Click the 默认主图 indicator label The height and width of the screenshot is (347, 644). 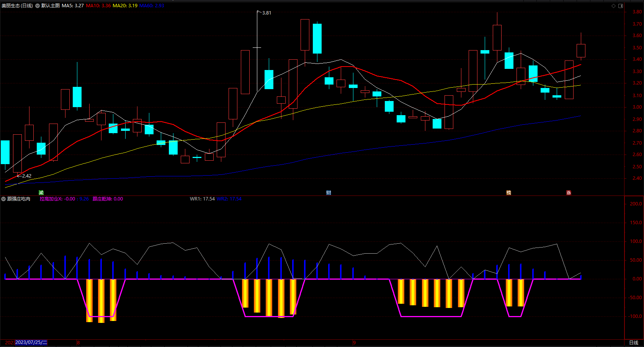(51, 6)
